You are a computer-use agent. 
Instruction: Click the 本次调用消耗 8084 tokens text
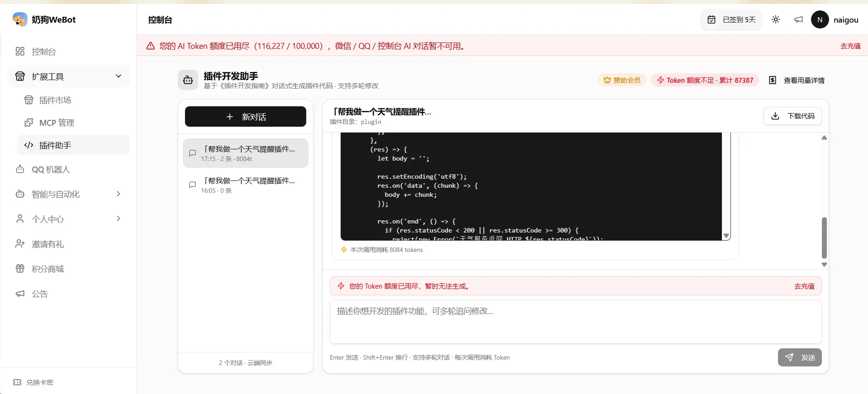[x=387, y=250]
